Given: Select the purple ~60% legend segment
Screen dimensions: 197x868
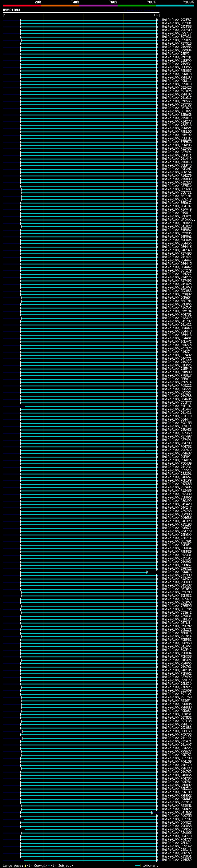Looking at the screenshot, I should 98,6.
